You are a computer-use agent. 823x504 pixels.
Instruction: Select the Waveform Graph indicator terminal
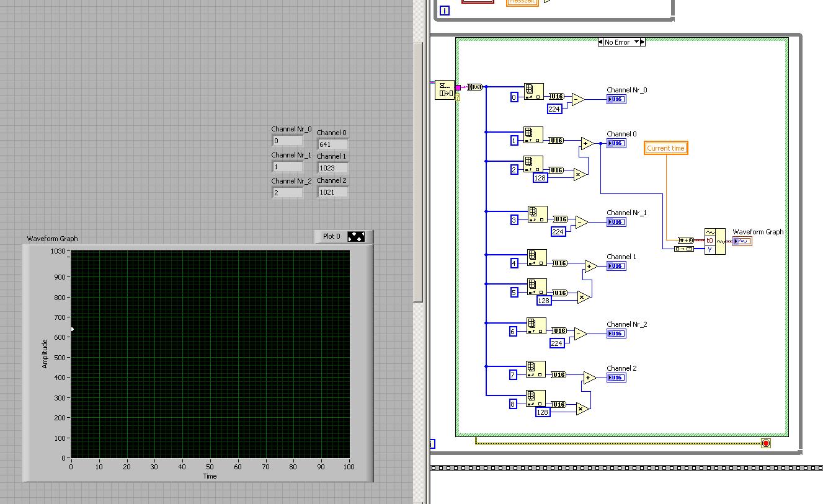(742, 241)
